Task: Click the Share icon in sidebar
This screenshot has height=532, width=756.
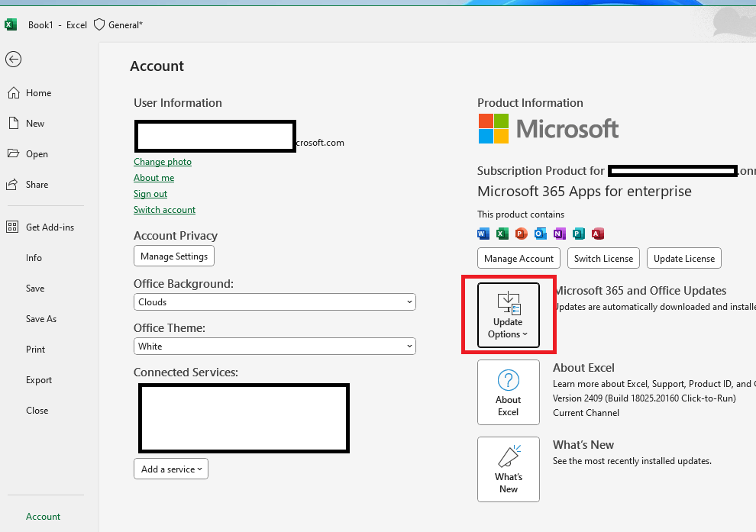Action: [12, 185]
